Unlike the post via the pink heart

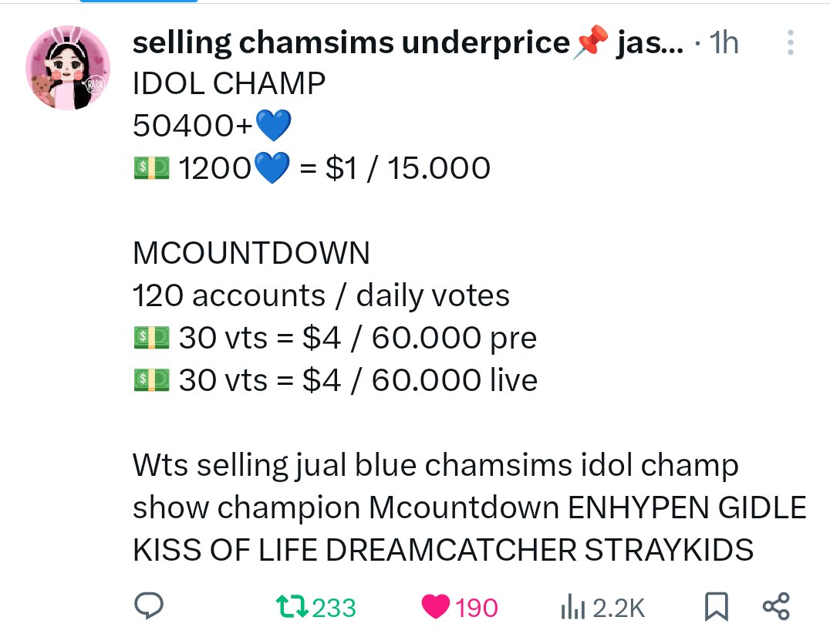(436, 607)
